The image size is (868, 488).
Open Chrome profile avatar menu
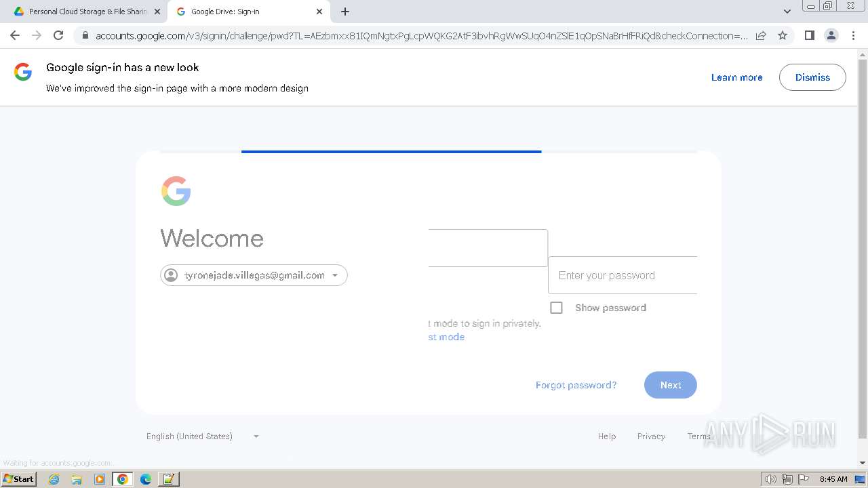[x=831, y=35]
